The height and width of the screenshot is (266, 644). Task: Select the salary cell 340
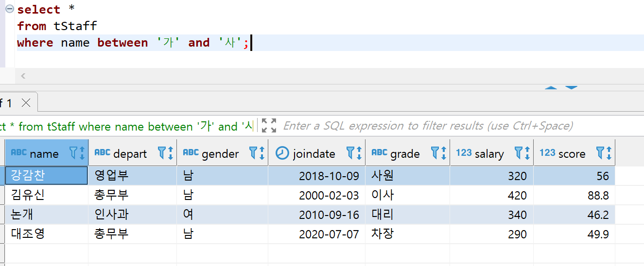point(491,215)
